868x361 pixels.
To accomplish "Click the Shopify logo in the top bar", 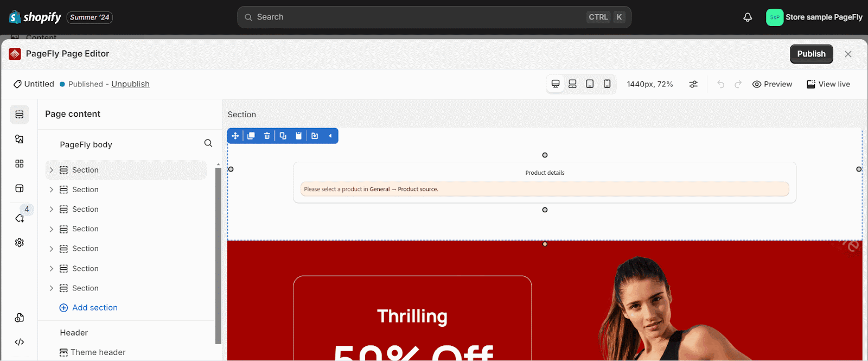I will tap(35, 17).
